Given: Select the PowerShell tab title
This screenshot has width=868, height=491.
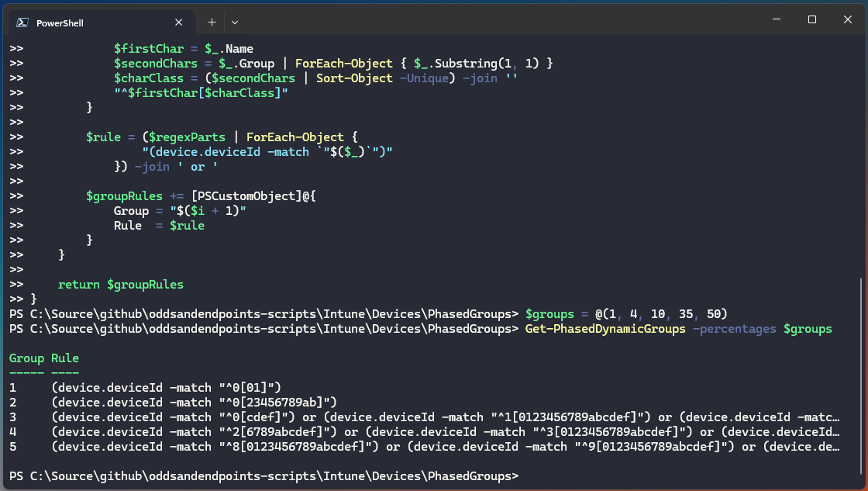Looking at the screenshot, I should (62, 22).
